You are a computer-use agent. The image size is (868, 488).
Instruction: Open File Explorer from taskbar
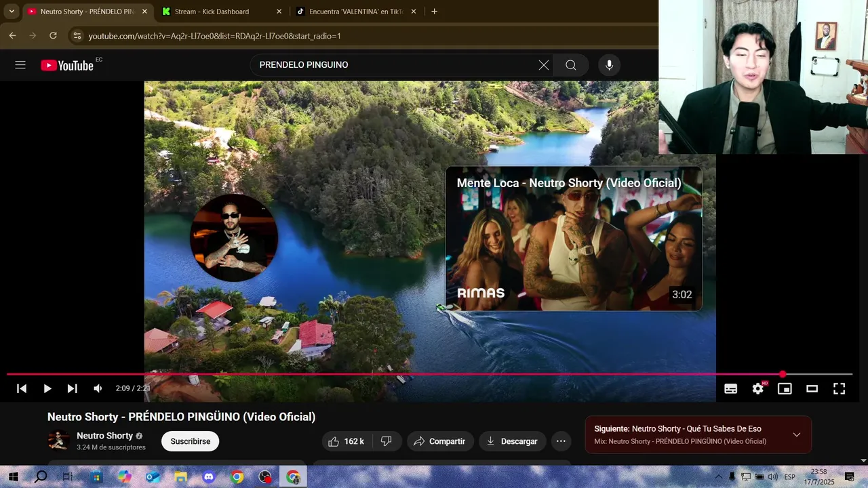tap(181, 477)
